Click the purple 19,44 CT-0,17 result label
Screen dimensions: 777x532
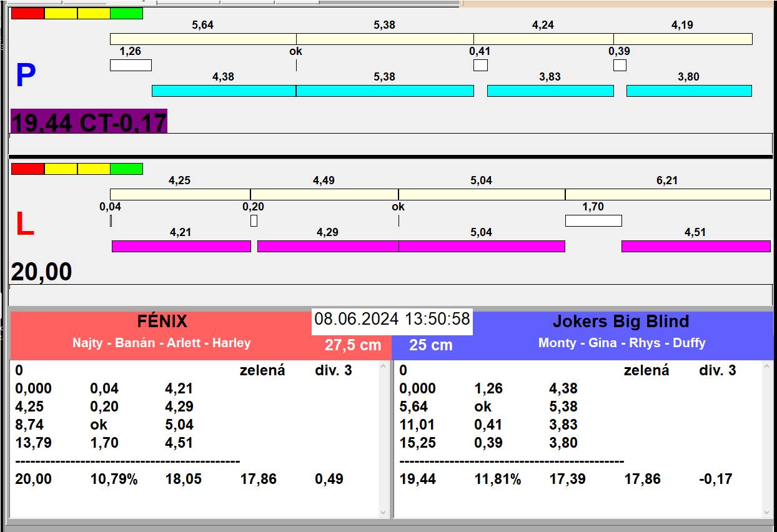89,122
